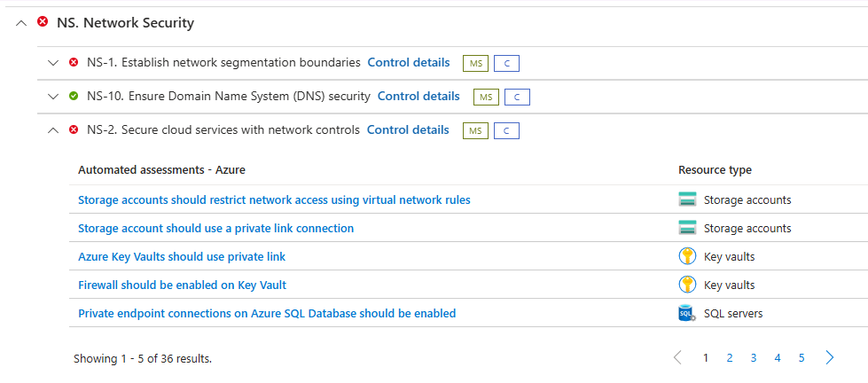Go to results page 5
Screen dimensions: 868x383
pyautogui.click(x=802, y=358)
